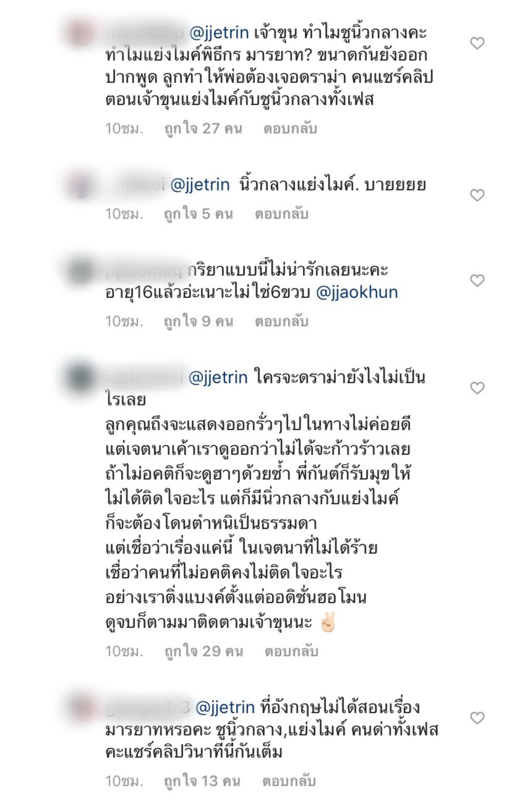This screenshot has width=512, height=812.
Task: Like the last comment about อังกฤษ
Action: click(477, 718)
